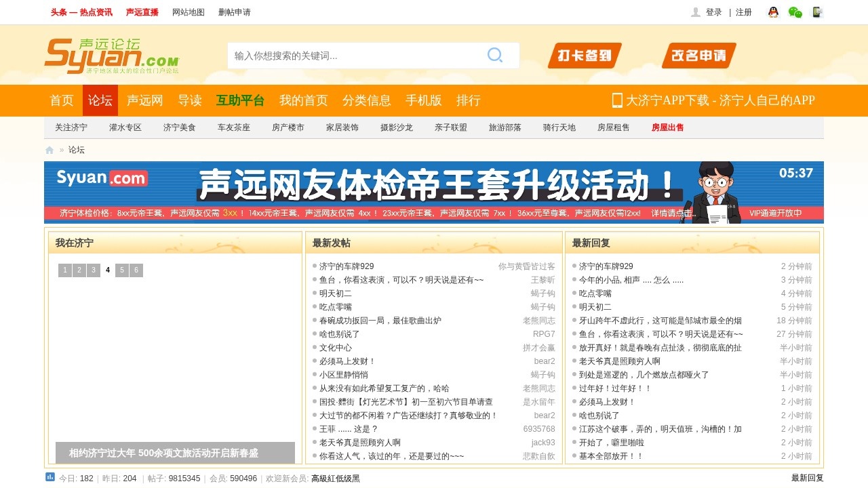
Task: Click the smartphone icon next to 大济宁APP下载
Action: [617, 100]
